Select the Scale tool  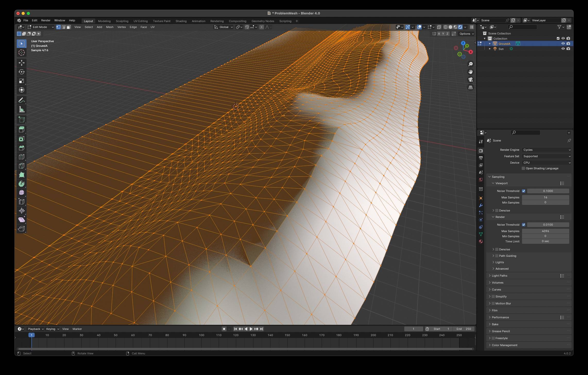click(22, 81)
